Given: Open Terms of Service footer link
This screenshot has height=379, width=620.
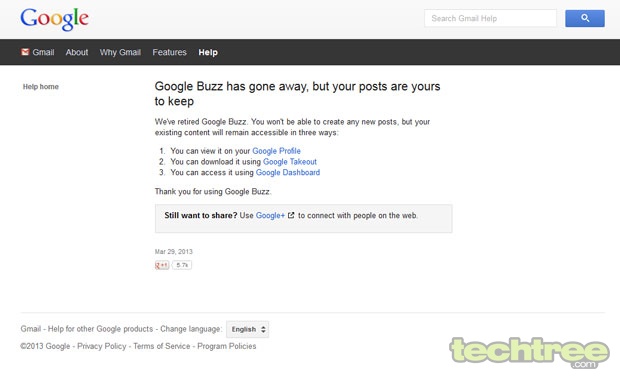Looking at the screenshot, I should [x=162, y=346].
